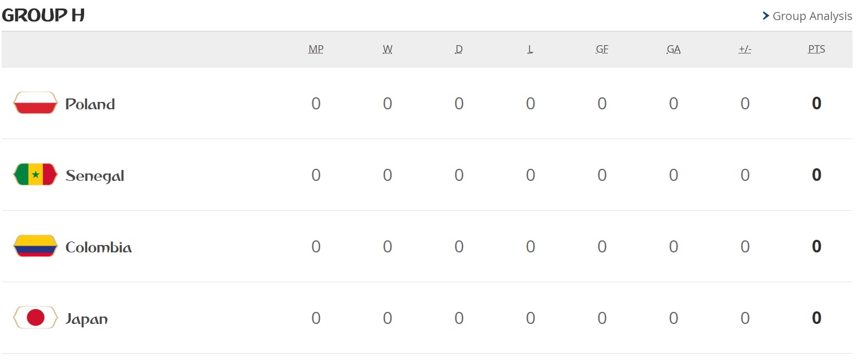
Task: Click the MP column header
Action: click(316, 49)
